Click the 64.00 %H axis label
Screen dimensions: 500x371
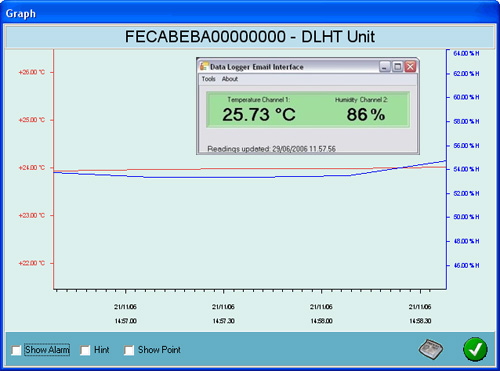pos(466,53)
